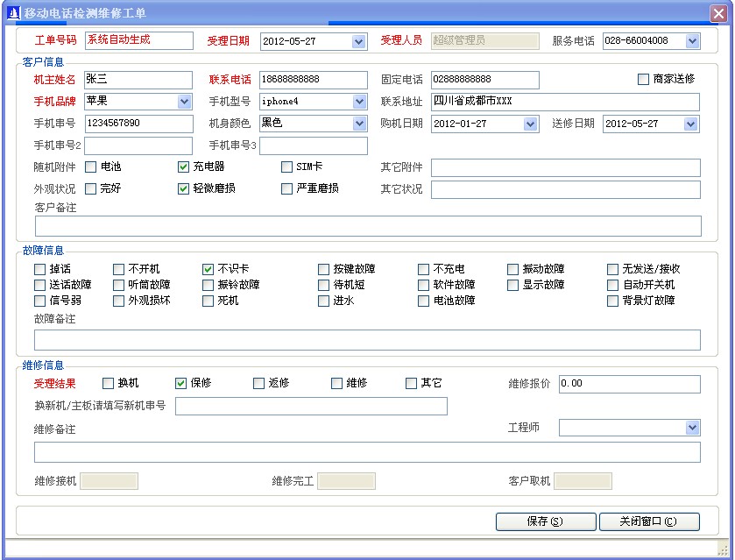Check the 背景灯故障 fault checkbox
Image resolution: width=735 pixels, height=560 pixels.
611,301
